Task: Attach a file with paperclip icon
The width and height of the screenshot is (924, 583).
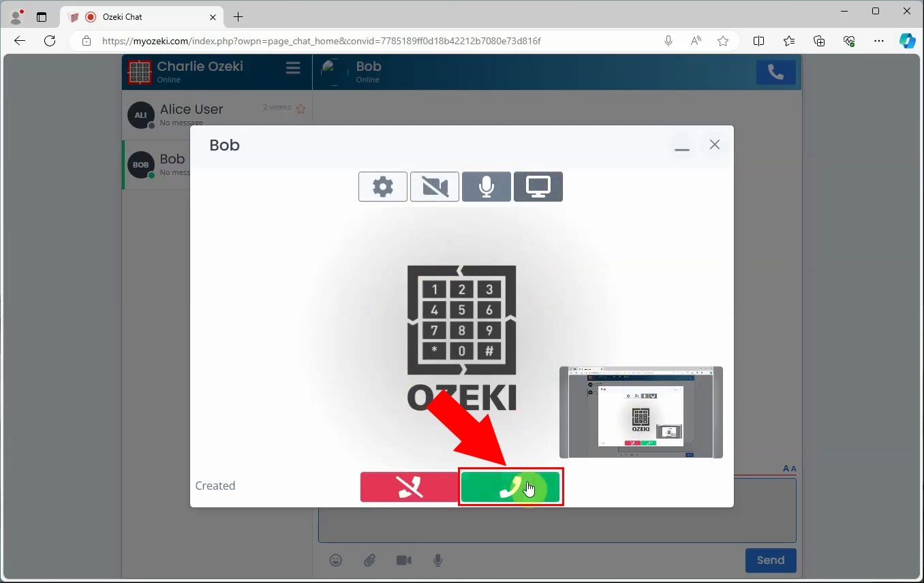Action: (369, 560)
